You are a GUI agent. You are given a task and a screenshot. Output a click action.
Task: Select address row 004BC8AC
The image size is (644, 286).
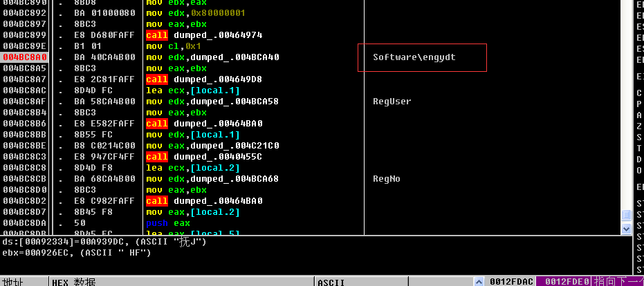[24, 90]
